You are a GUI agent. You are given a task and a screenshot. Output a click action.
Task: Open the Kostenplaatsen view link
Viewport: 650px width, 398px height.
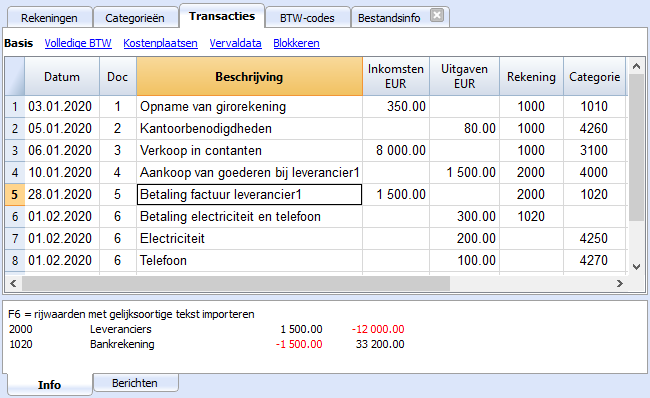pos(160,43)
